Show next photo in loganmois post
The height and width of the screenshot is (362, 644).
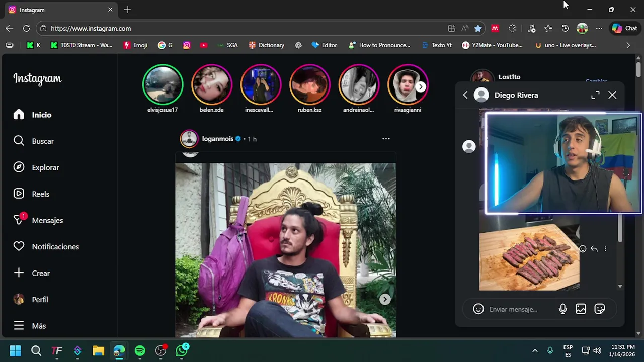[x=385, y=299]
